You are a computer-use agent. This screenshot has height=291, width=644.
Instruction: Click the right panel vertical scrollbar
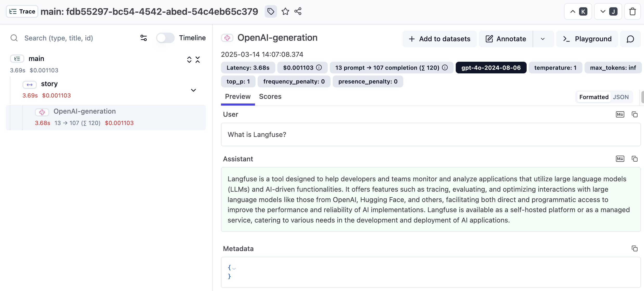[x=642, y=97]
